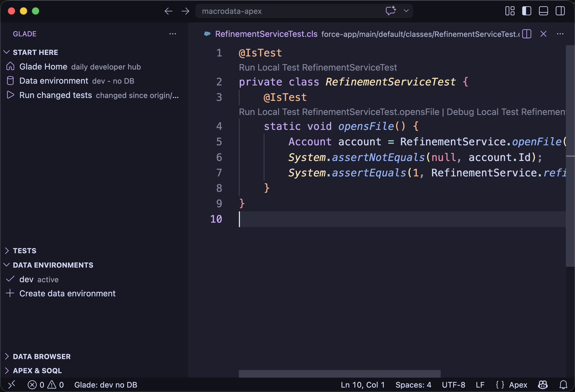
Task: Click the Glade Home house icon
Action: pos(10,66)
